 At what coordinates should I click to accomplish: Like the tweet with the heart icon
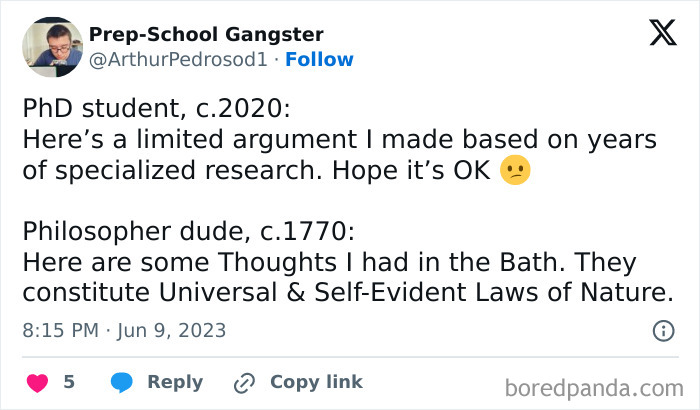pos(38,382)
